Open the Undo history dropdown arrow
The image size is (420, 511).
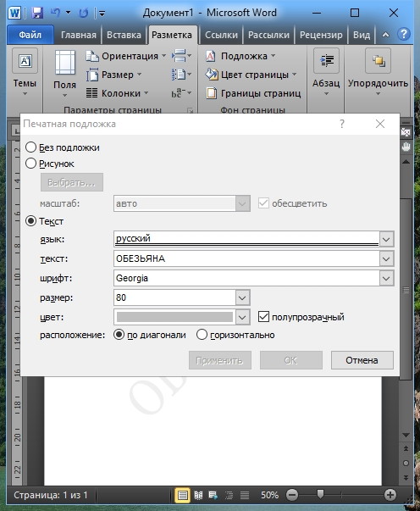pos(68,13)
